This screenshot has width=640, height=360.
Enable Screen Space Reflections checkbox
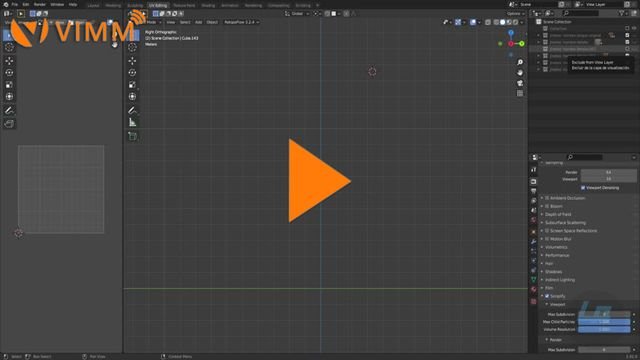tap(547, 231)
